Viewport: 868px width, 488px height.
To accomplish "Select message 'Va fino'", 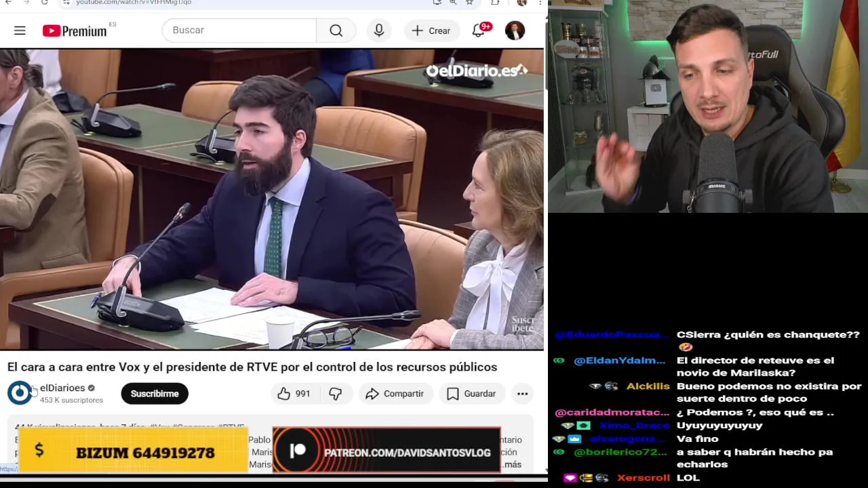I will click(x=697, y=439).
